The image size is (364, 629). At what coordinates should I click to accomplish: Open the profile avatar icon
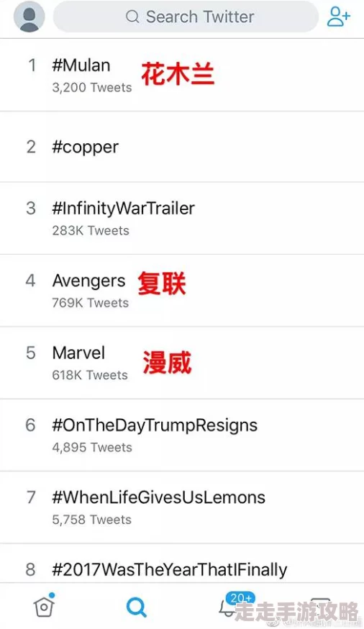[x=29, y=17]
